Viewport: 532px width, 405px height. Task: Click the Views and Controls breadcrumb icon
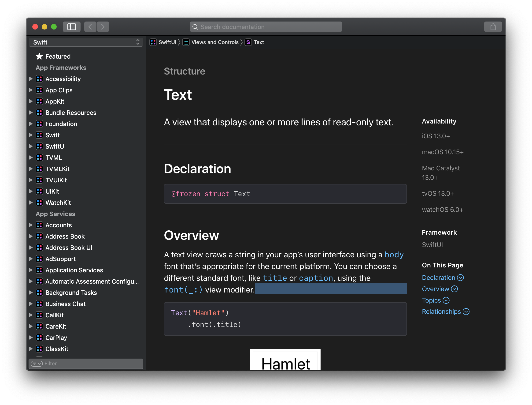click(x=186, y=42)
